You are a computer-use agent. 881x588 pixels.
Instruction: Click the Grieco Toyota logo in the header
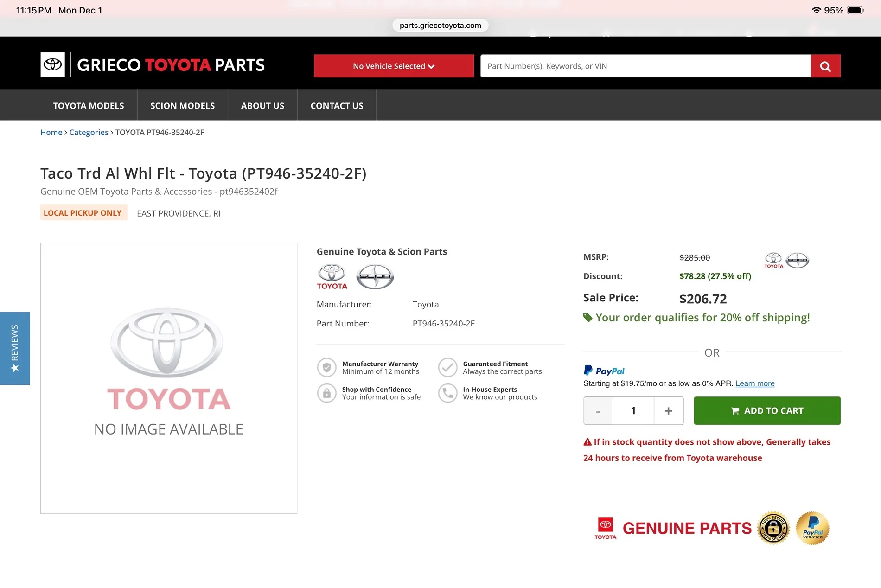(x=153, y=64)
